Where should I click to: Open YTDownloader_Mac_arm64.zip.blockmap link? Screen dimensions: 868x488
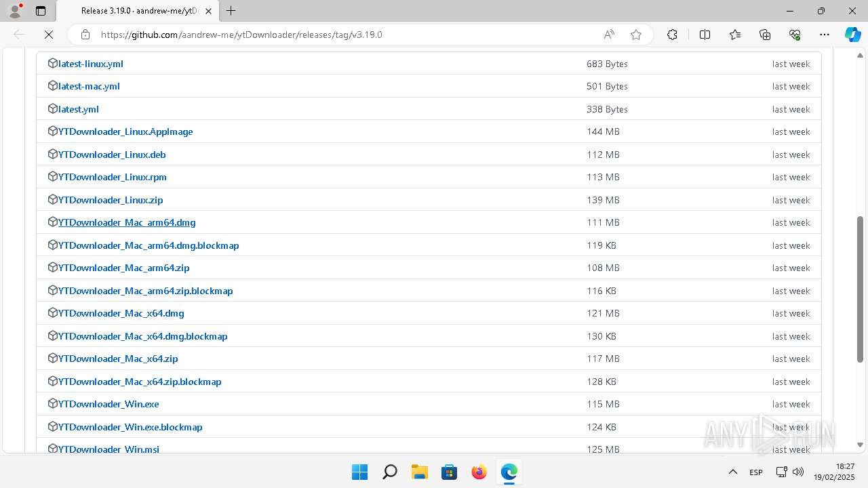tap(146, 291)
